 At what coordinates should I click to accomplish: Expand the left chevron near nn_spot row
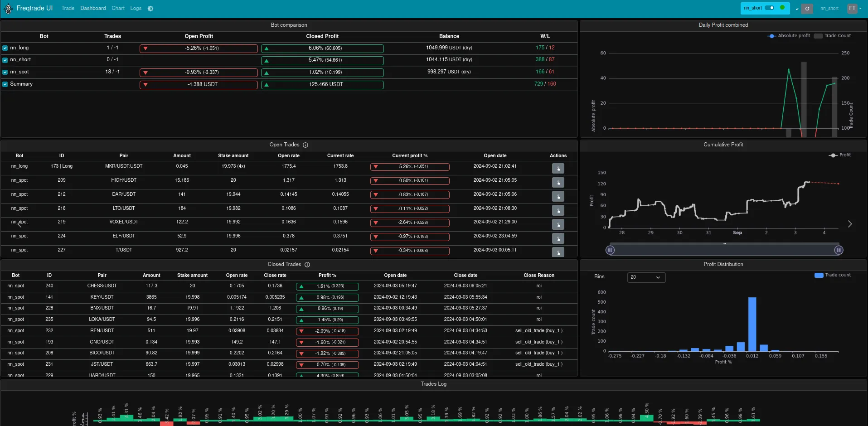(19, 224)
